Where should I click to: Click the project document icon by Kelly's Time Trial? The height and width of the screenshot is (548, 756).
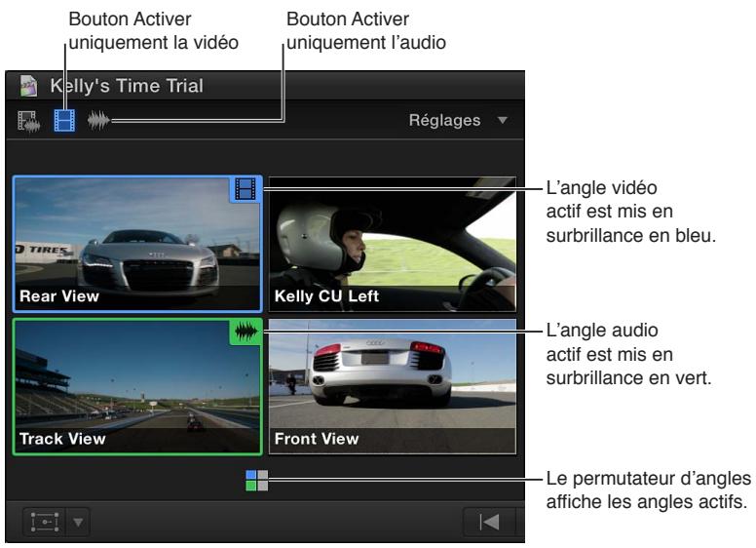point(28,86)
